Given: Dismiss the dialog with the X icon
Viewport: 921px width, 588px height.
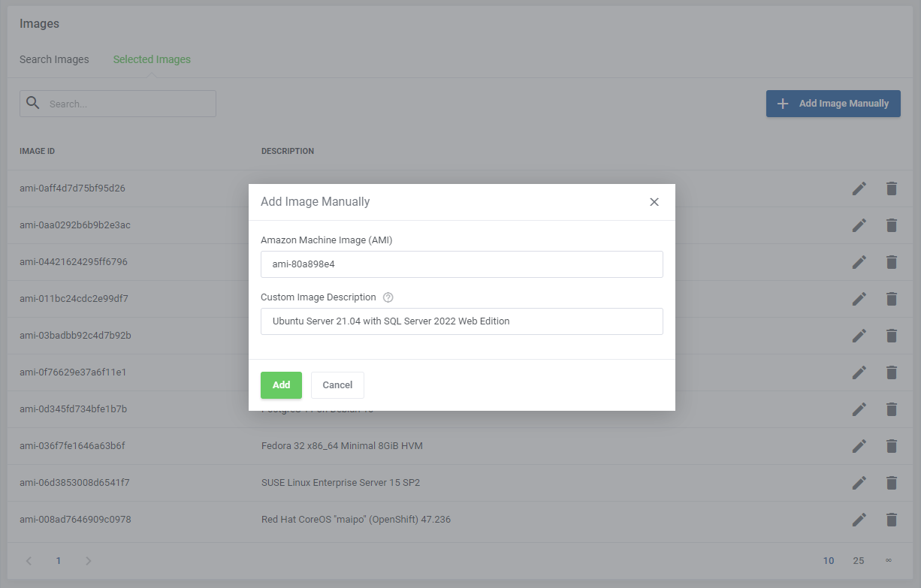Looking at the screenshot, I should tap(654, 201).
